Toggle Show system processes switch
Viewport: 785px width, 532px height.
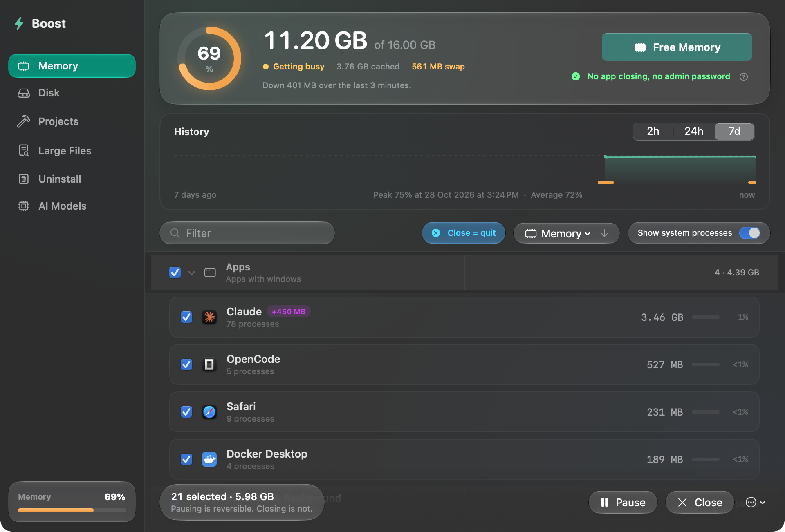[x=750, y=233]
